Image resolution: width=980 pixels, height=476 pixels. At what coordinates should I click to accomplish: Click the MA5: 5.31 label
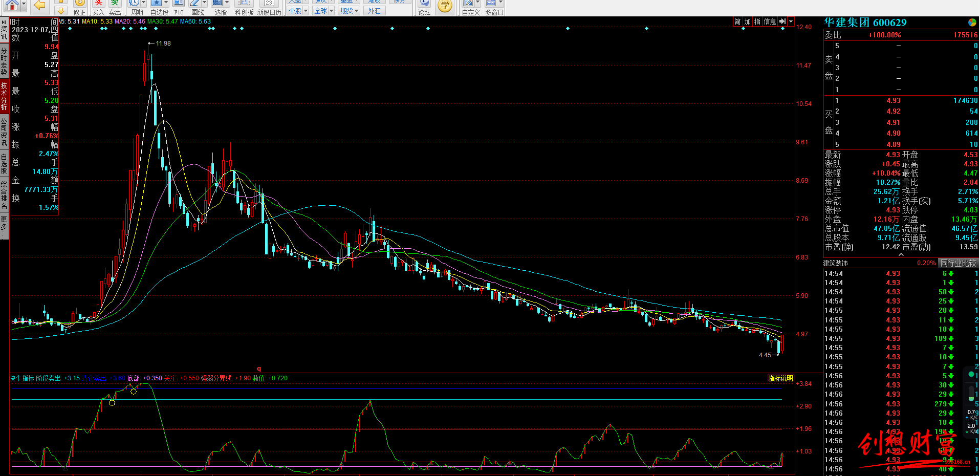(x=69, y=21)
